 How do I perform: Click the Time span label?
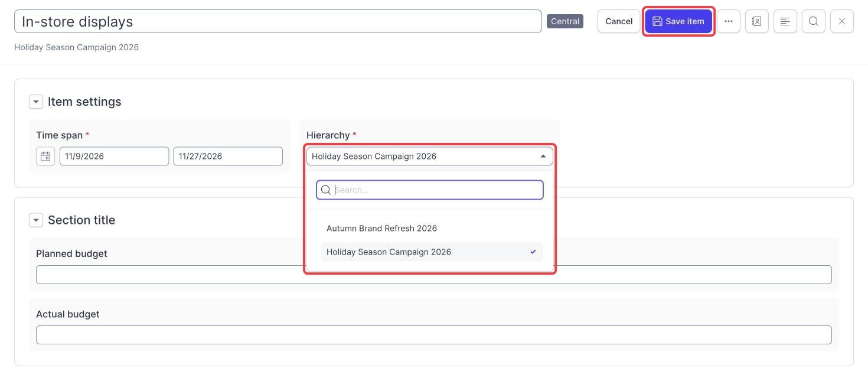(59, 135)
